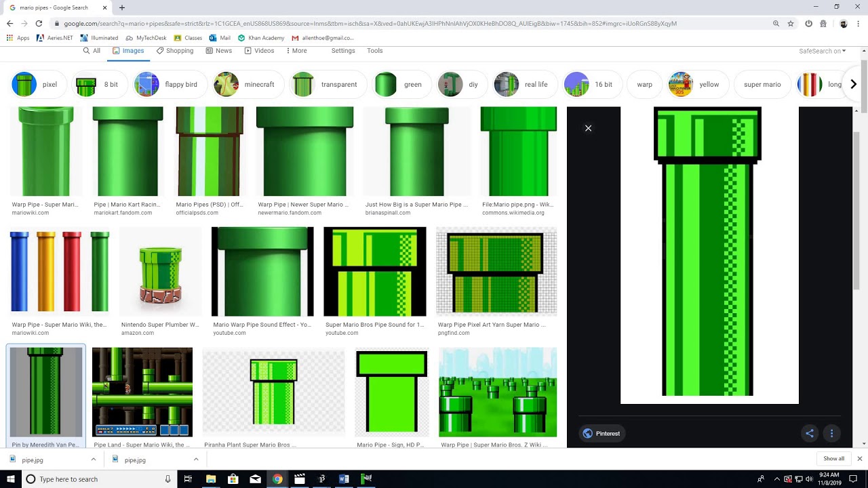Select the Images search tab
868x488 pixels.
click(x=128, y=51)
